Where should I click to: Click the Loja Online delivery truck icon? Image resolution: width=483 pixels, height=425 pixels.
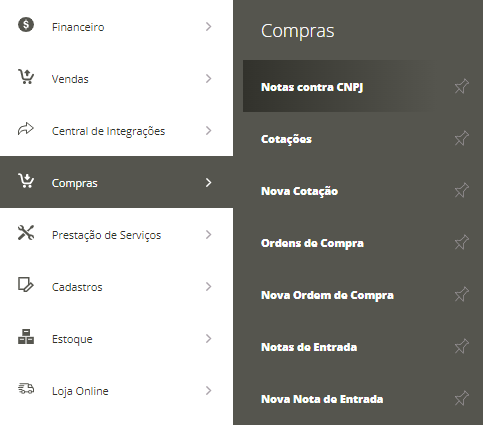click(x=26, y=389)
